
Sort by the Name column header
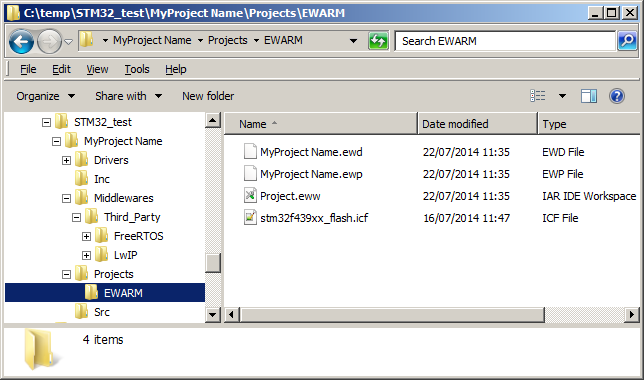coord(321,124)
